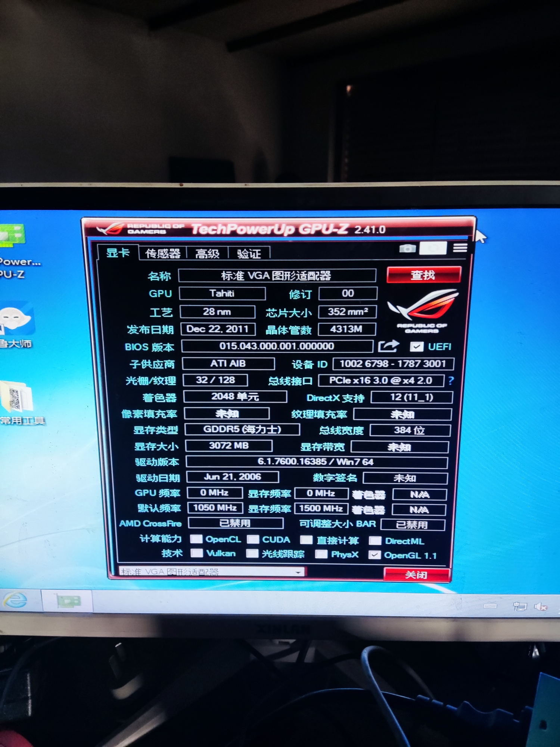Click the Jun 21, 2006 driver date
The height and width of the screenshot is (747, 560).
(233, 477)
